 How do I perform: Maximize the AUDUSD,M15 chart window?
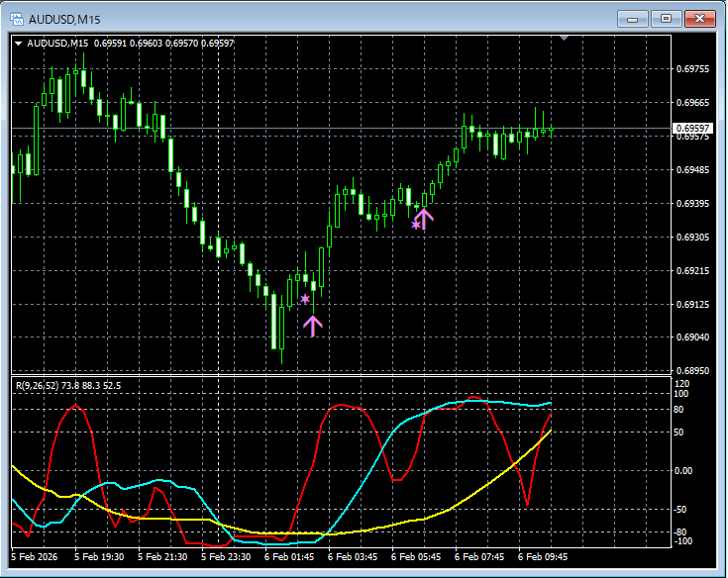(666, 19)
